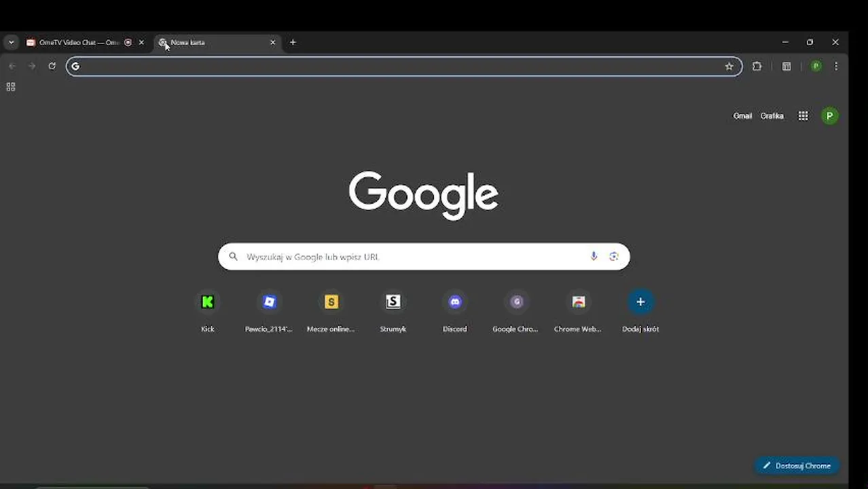This screenshot has width=868, height=489.
Task: Open the Discord shortcut
Action: 454,312
